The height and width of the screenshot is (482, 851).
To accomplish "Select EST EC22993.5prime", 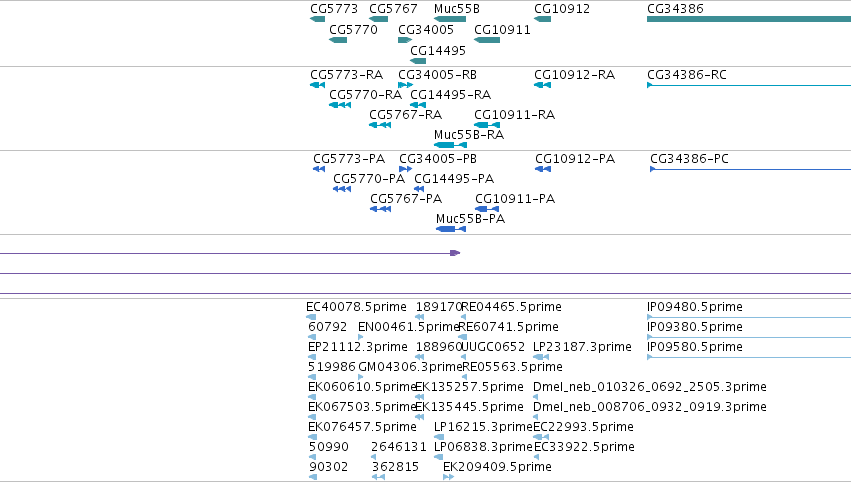I will click(x=583, y=427).
